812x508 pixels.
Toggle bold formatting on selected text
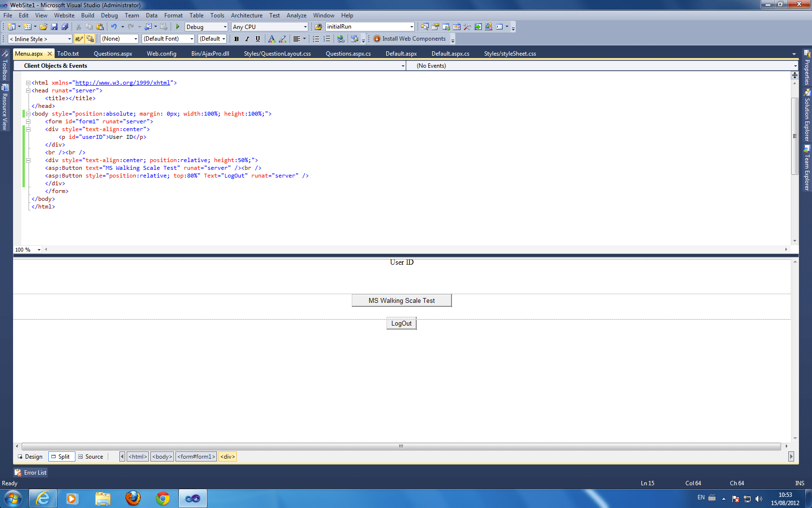click(x=236, y=39)
